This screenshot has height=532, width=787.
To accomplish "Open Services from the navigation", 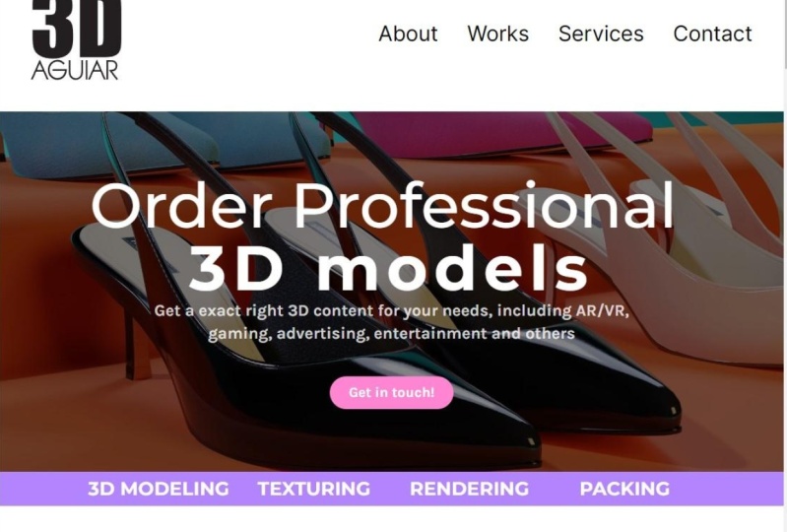I will tap(601, 34).
